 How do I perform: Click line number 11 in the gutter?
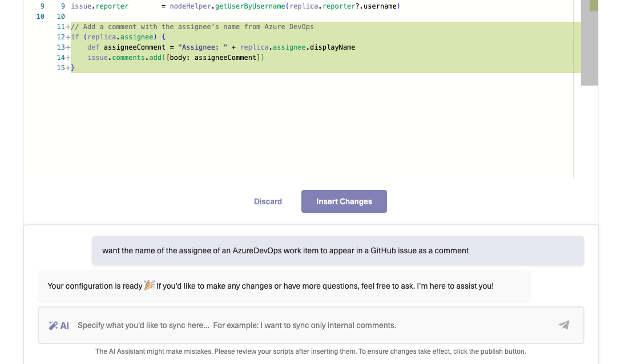point(61,27)
